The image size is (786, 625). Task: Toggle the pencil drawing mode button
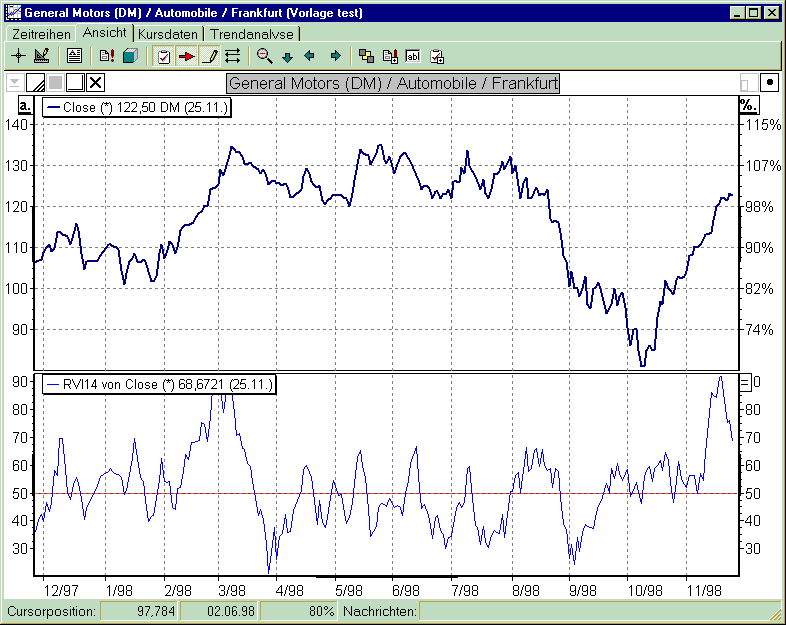(209, 56)
